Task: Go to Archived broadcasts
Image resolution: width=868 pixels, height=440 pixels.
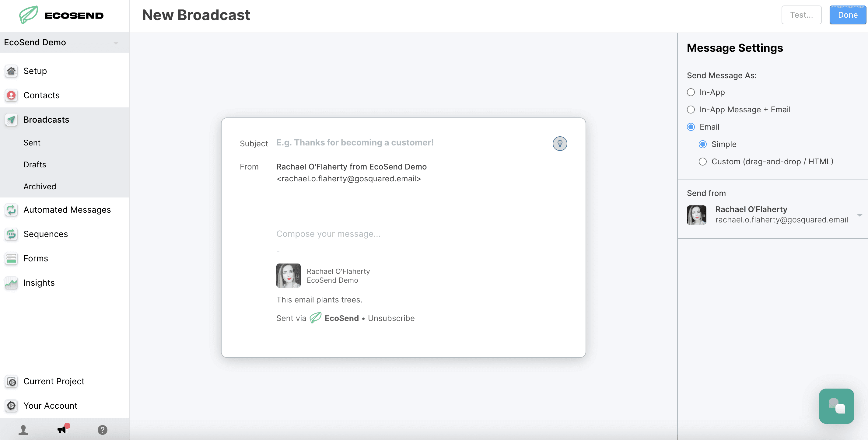Action: pos(40,186)
